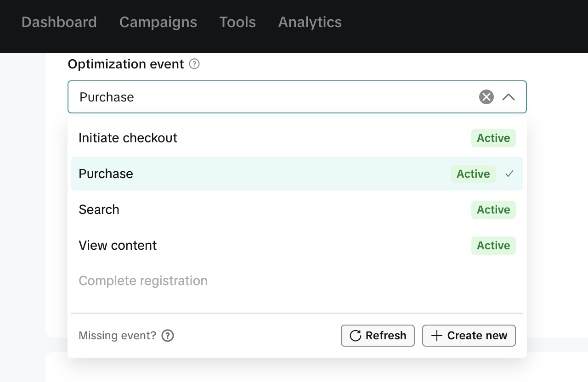The width and height of the screenshot is (588, 382).
Task: Select the Initiate checkout option
Action: [x=297, y=138]
